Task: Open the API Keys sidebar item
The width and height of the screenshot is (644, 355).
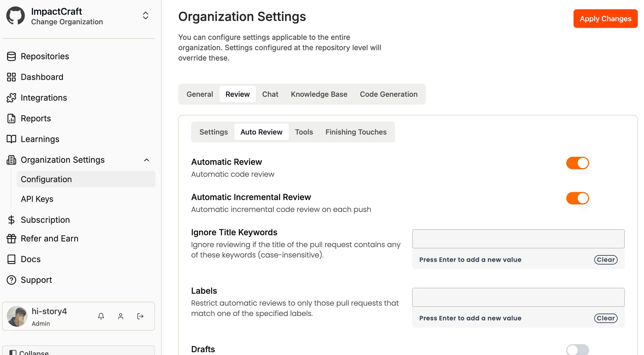Action: [37, 199]
